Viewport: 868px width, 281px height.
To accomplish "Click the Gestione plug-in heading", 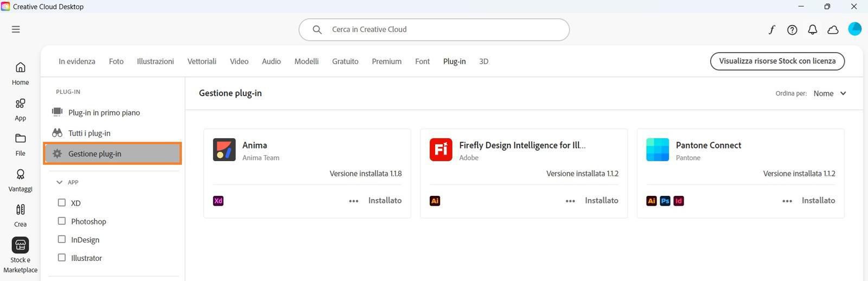I will click(x=231, y=93).
